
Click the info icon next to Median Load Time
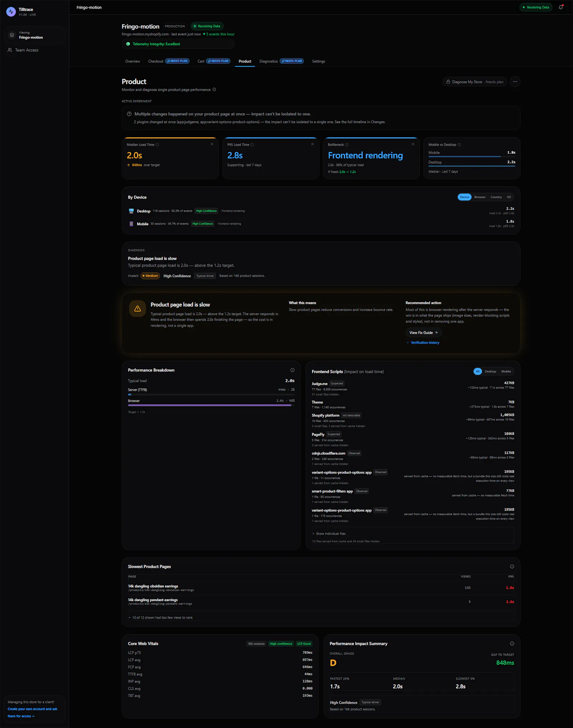tap(157, 145)
